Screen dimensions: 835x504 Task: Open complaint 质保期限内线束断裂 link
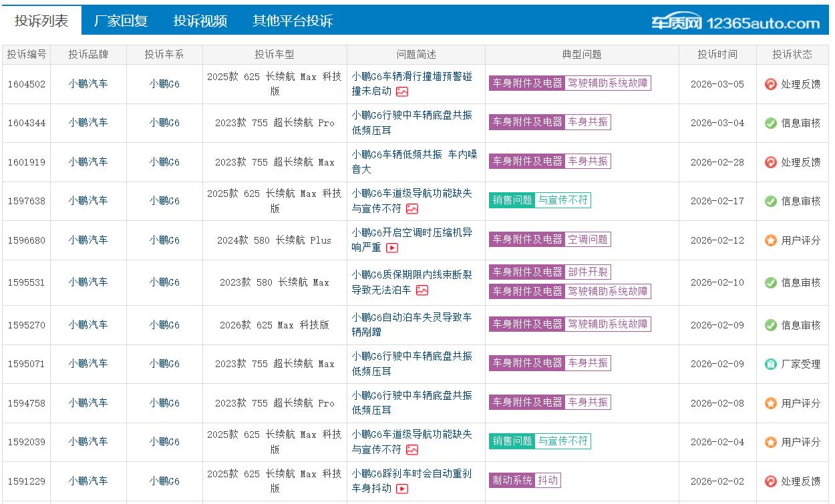click(x=412, y=282)
